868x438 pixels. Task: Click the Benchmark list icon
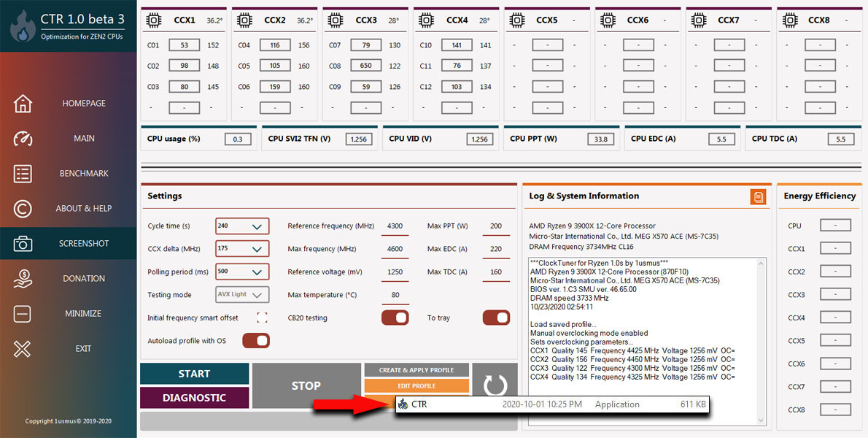click(x=23, y=173)
